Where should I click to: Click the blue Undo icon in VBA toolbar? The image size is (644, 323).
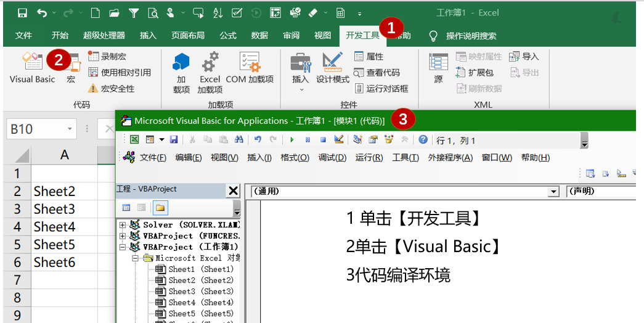pos(258,140)
